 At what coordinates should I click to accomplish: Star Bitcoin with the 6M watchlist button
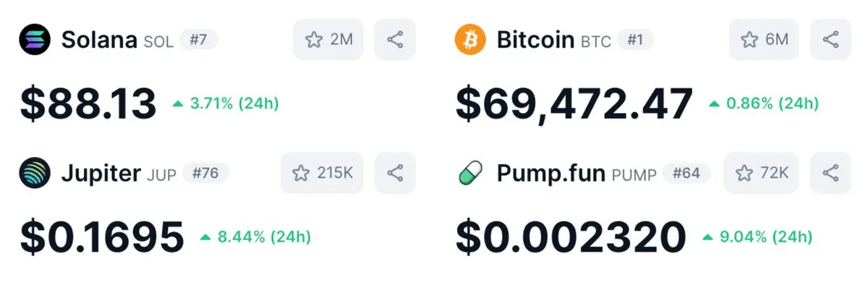pyautogui.click(x=764, y=39)
